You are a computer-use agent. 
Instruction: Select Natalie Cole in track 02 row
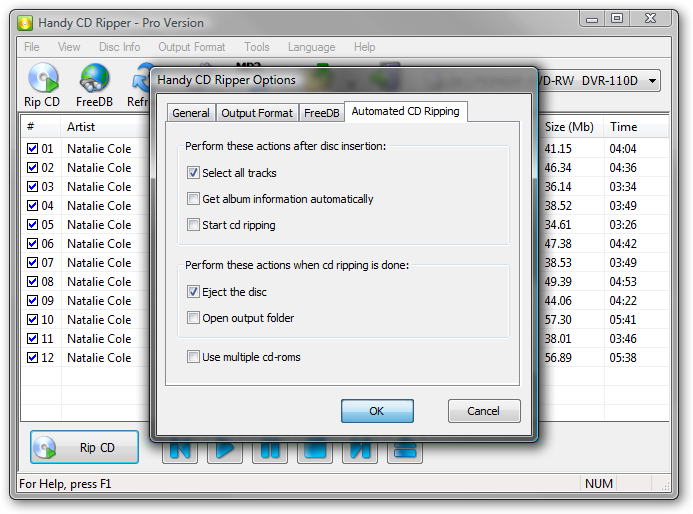point(99,168)
